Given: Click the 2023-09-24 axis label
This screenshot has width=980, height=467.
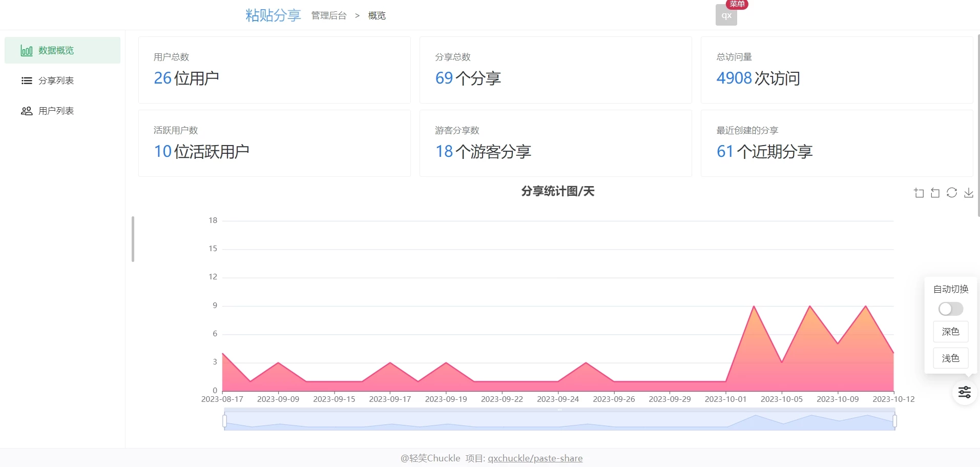Looking at the screenshot, I should pyautogui.click(x=558, y=399).
